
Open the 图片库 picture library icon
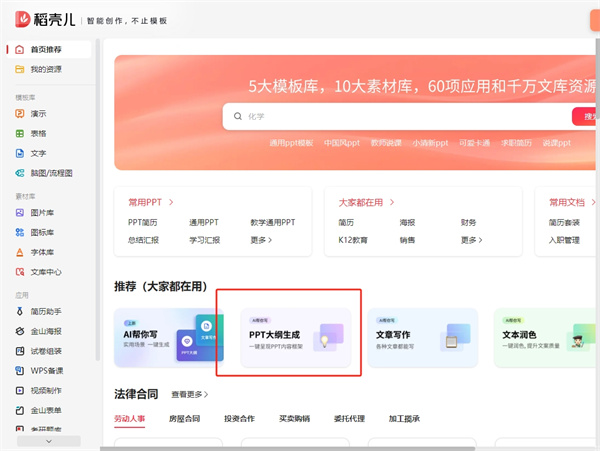(x=20, y=213)
